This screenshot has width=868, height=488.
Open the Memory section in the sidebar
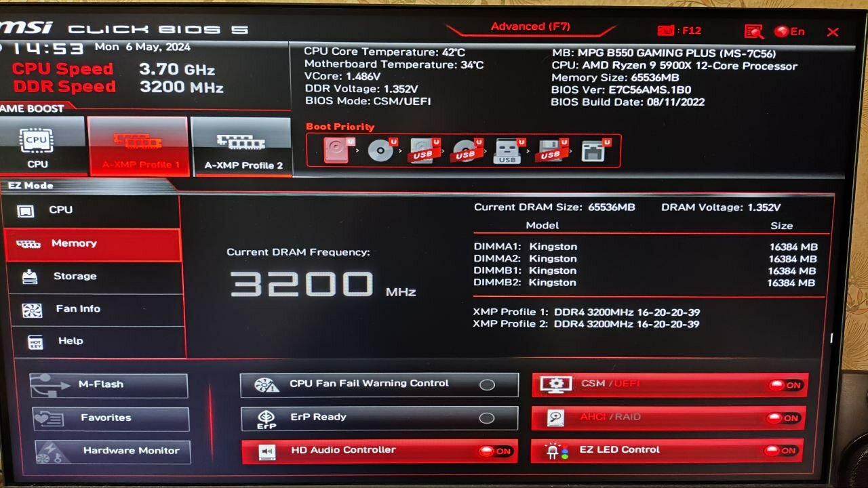click(x=93, y=244)
